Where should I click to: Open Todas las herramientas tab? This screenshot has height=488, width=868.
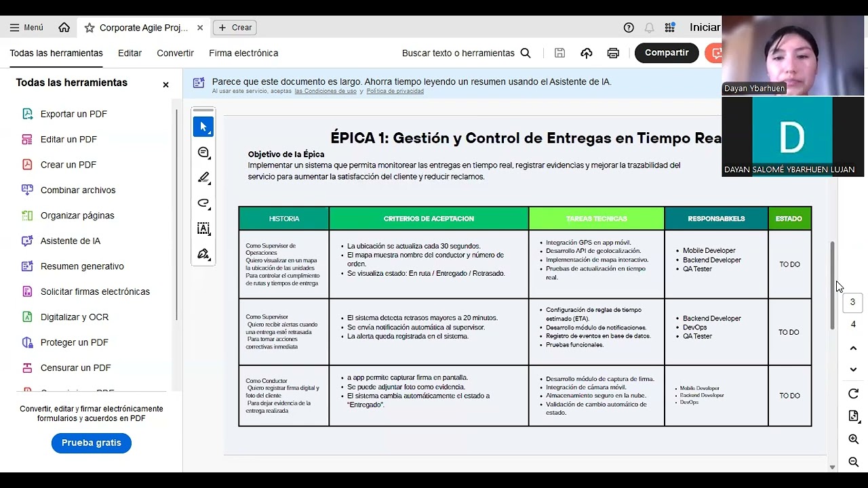(56, 53)
